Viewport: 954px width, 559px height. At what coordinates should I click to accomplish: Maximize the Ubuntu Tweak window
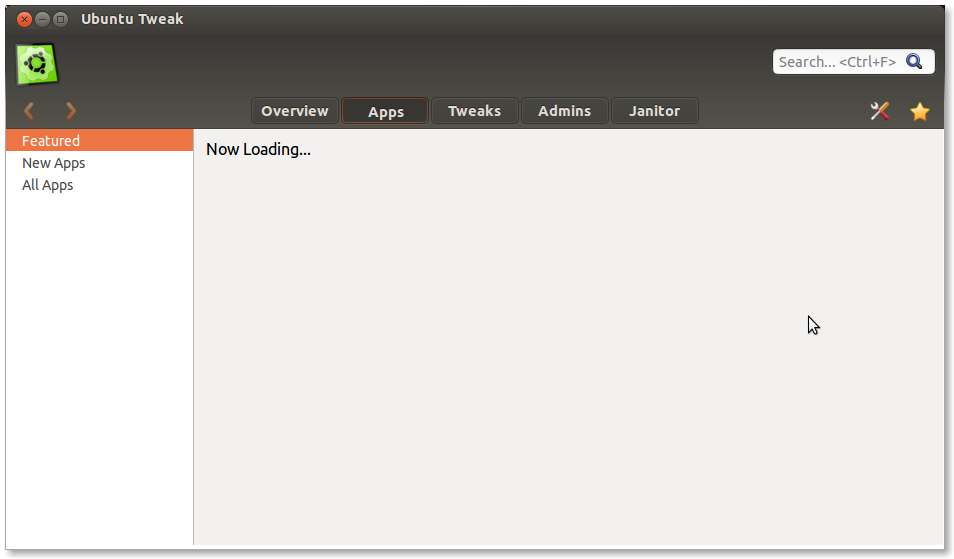pos(60,19)
